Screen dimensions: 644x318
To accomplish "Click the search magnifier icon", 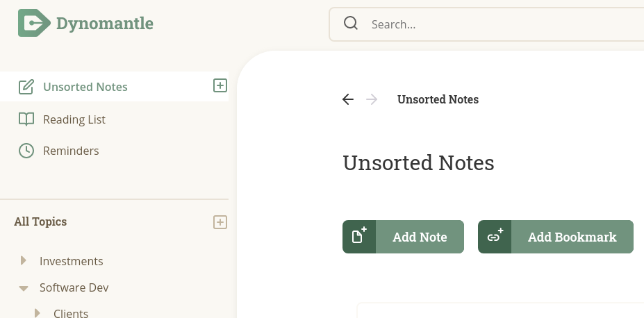I will point(351,24).
